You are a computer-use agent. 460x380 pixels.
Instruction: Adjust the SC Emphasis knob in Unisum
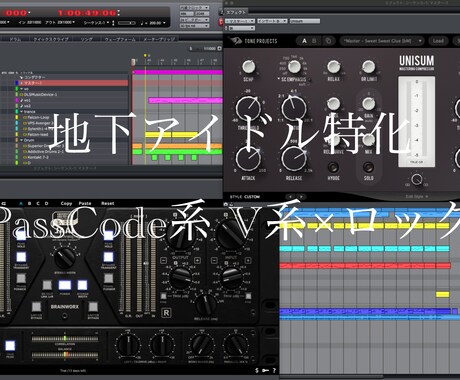coord(294,66)
